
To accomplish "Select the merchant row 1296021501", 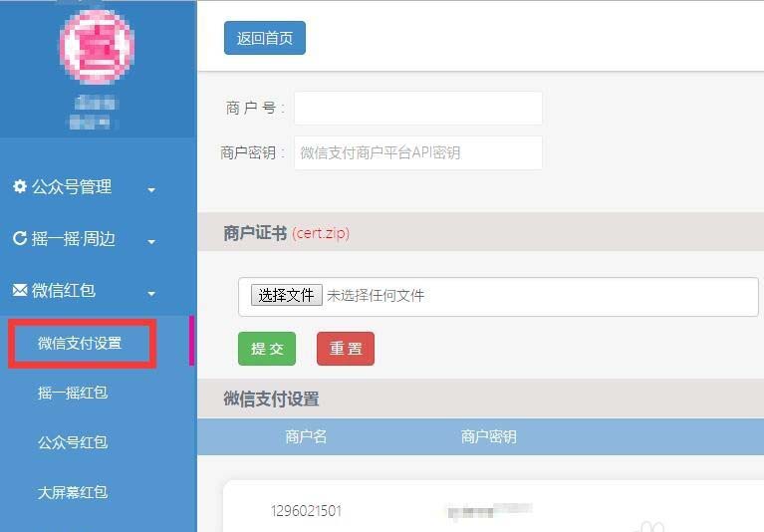I will 494,510.
